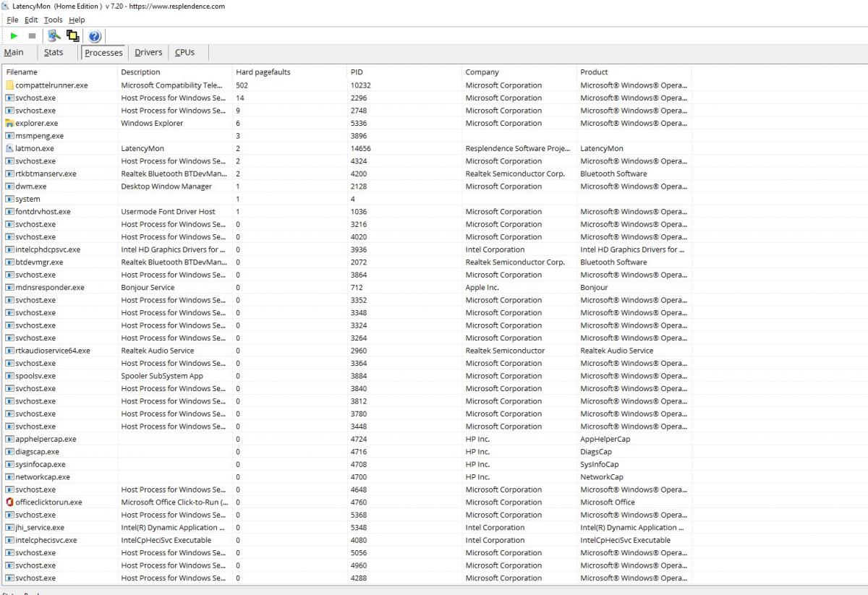Click the 'Realtek Audio Service' description cell
Image resolution: width=868 pixels, height=595 pixels.
[158, 351]
